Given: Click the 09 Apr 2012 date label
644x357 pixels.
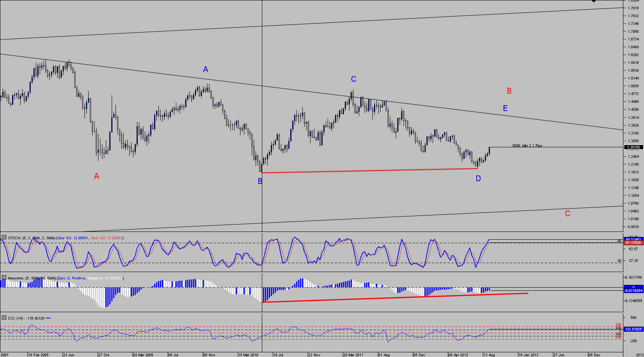Looking at the screenshot, I should click(458, 355).
